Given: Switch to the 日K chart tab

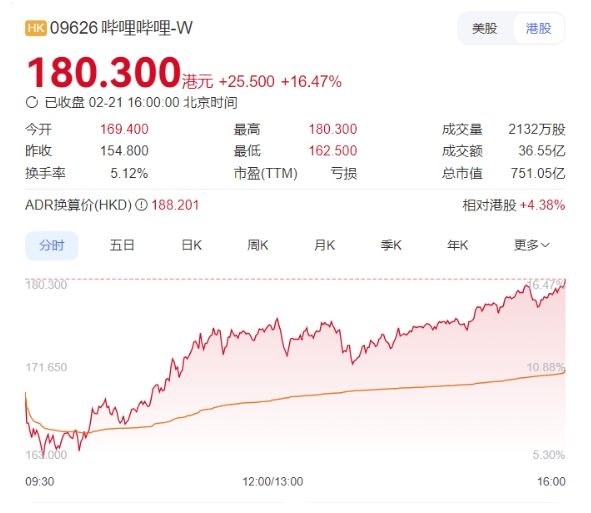Looking at the screenshot, I should coord(191,245).
